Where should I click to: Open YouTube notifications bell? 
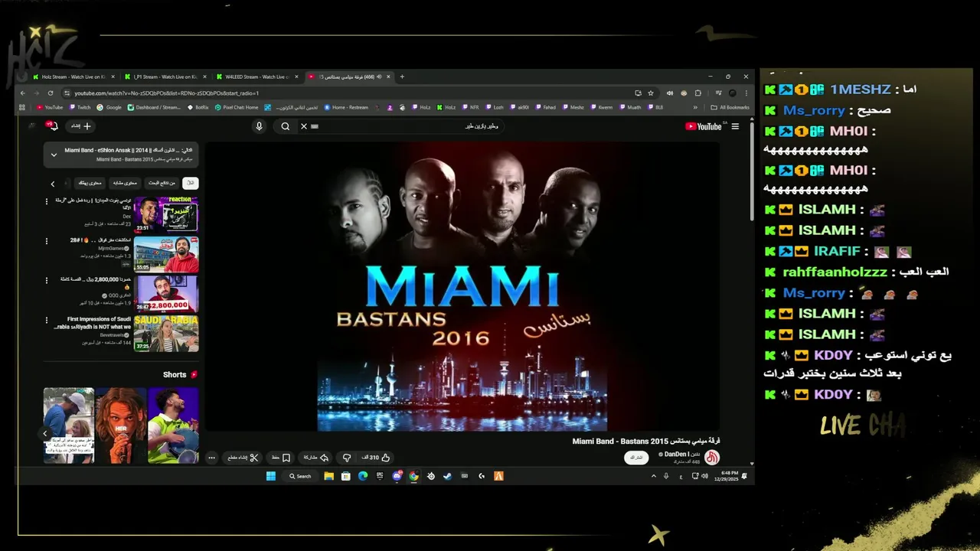click(x=53, y=126)
